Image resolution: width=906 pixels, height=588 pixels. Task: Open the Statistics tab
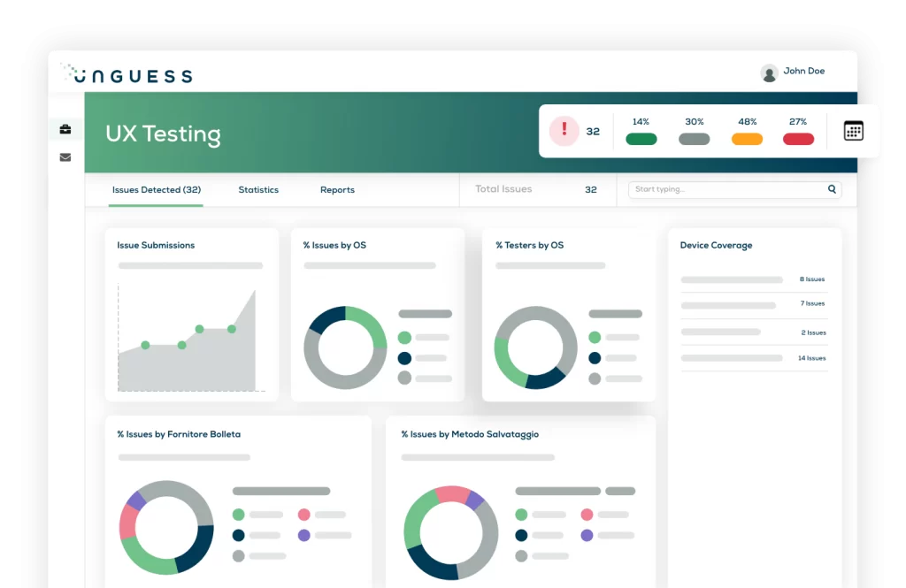(x=258, y=190)
